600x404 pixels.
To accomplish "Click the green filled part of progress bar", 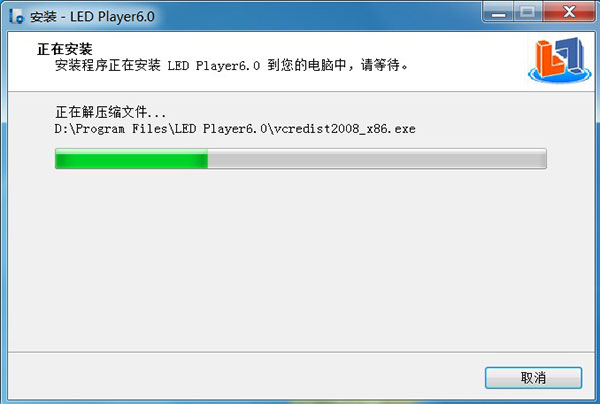I will (132, 159).
